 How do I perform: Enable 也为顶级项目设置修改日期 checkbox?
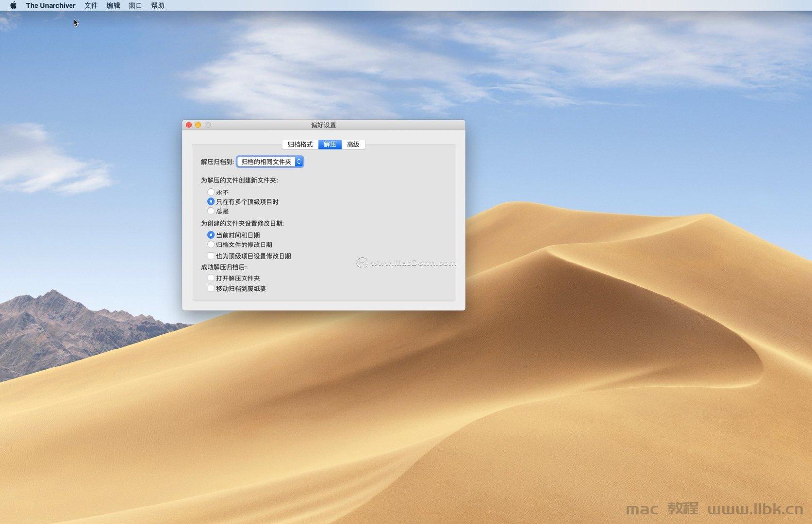pos(211,256)
